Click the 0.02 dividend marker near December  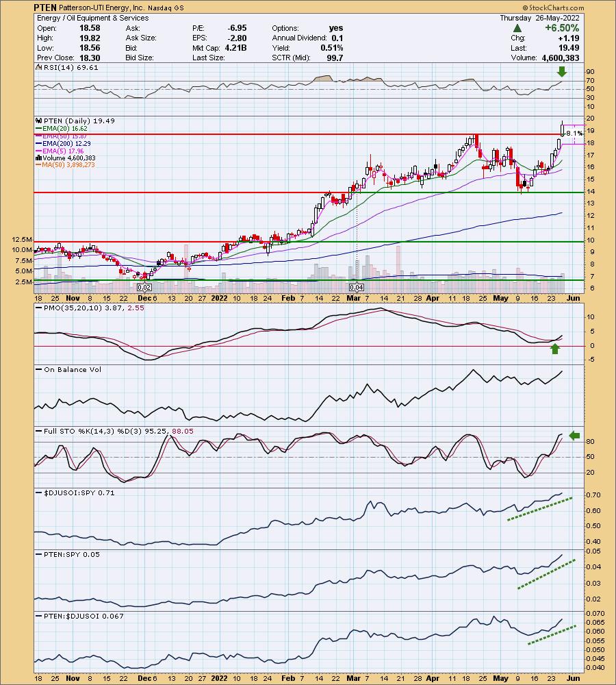(x=144, y=288)
